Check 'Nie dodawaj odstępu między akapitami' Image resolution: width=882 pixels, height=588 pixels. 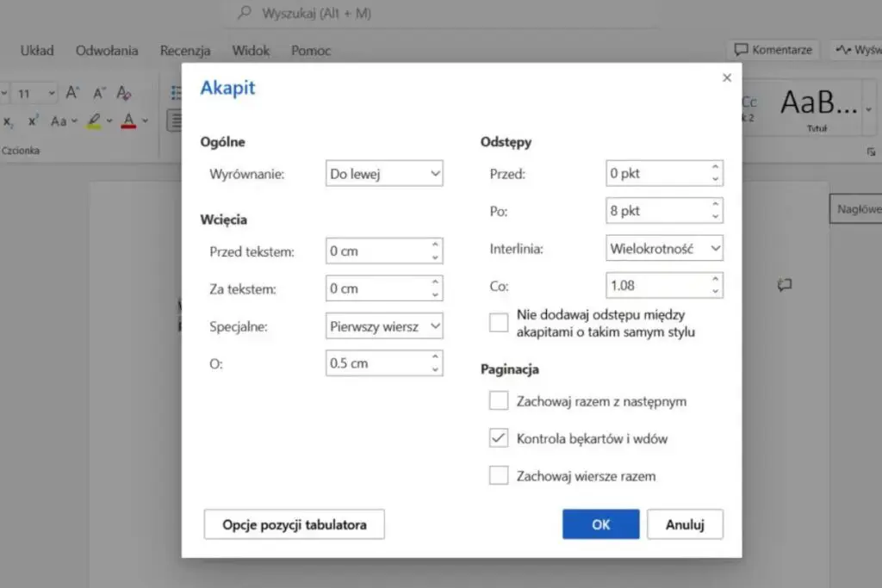(x=498, y=322)
